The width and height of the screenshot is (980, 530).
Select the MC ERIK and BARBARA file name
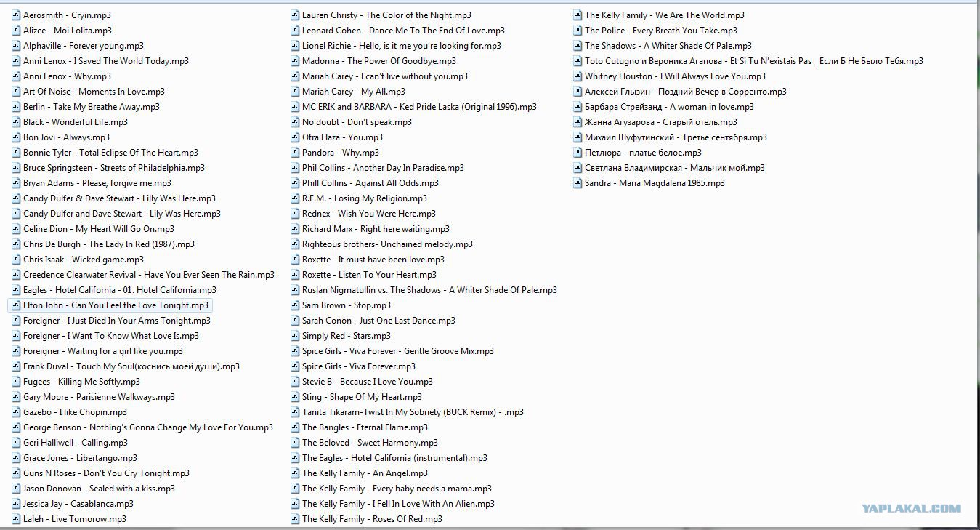coord(419,107)
